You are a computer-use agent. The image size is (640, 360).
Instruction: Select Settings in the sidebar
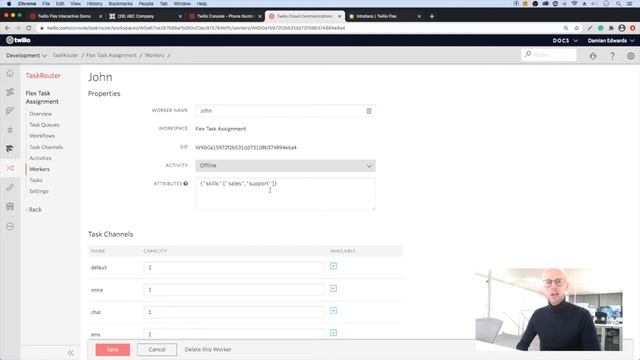(39, 191)
